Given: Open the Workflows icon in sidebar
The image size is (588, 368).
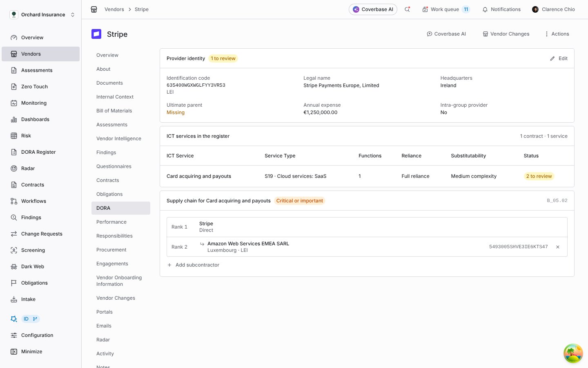Looking at the screenshot, I should [14, 201].
